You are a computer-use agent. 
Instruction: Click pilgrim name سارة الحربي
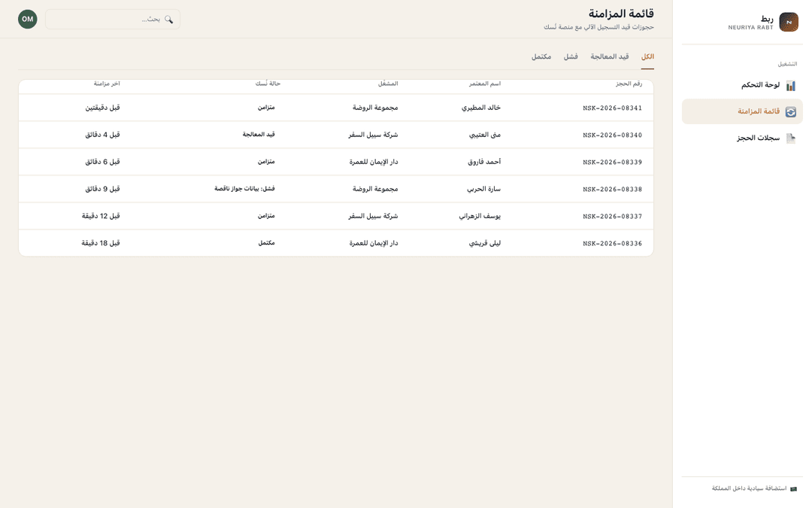[x=483, y=189]
